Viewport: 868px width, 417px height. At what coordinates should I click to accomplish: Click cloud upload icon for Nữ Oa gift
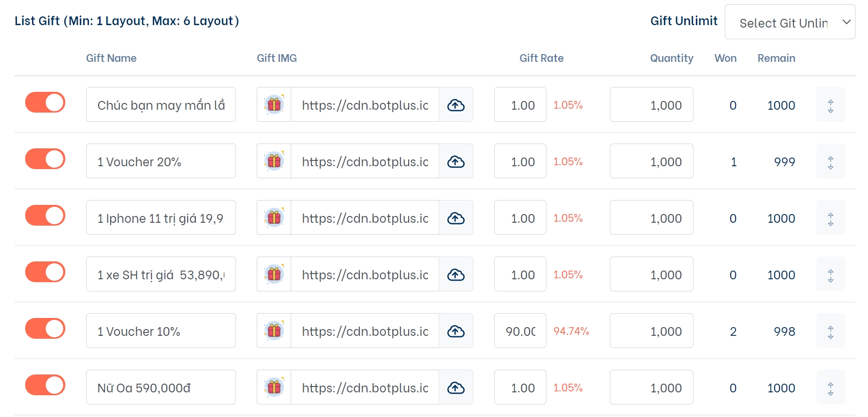click(456, 388)
